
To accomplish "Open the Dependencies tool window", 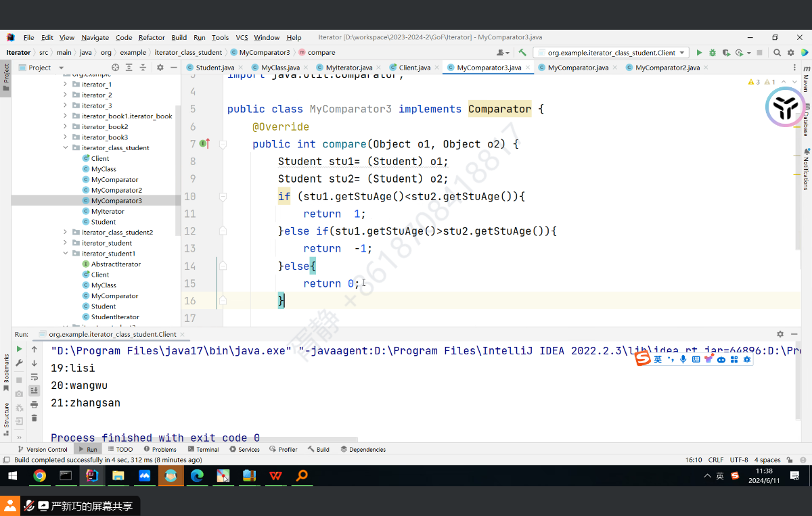I will click(363, 449).
